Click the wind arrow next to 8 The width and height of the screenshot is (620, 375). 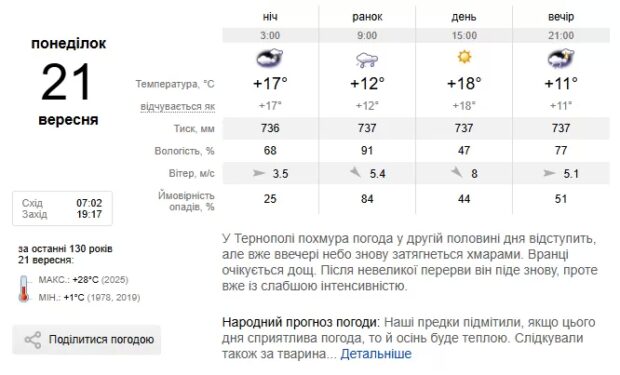click(x=457, y=172)
